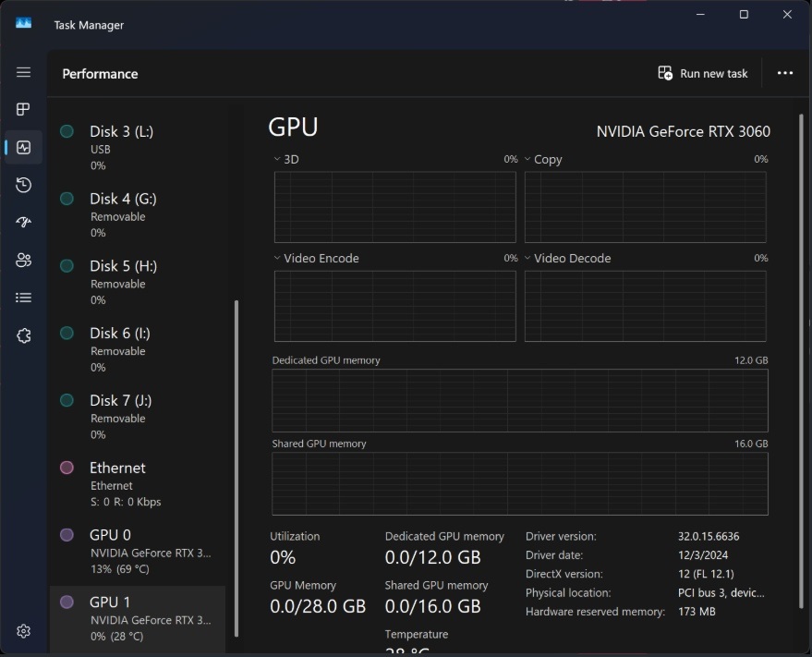Click the driver version 32.0.15.6636

click(x=709, y=536)
